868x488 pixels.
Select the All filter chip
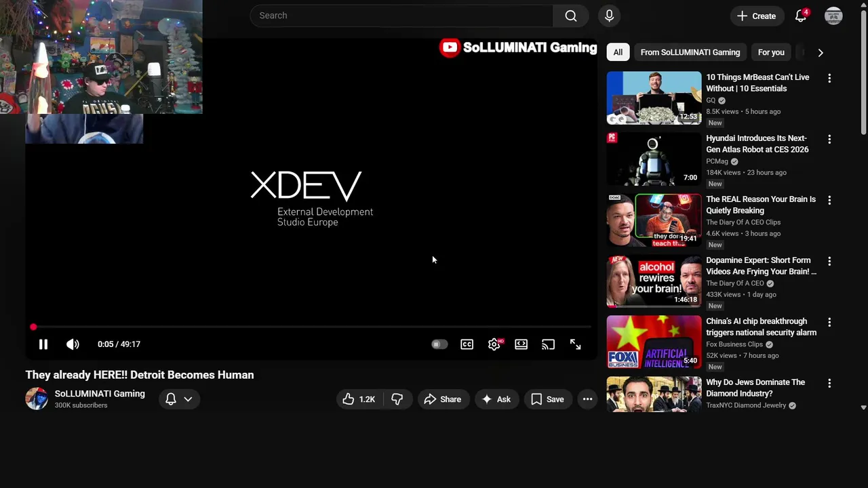tap(618, 52)
